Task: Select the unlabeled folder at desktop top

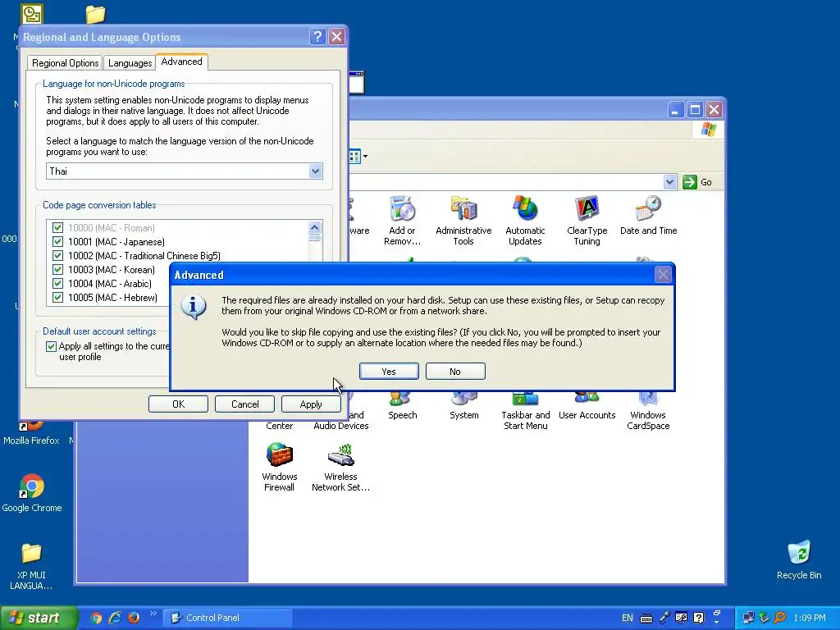Action: pyautogui.click(x=95, y=14)
